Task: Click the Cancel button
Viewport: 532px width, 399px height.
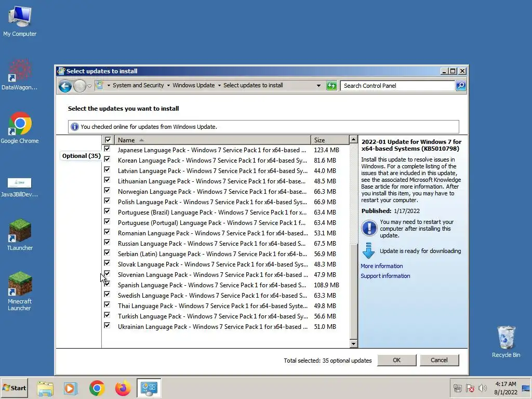Action: 439,361
